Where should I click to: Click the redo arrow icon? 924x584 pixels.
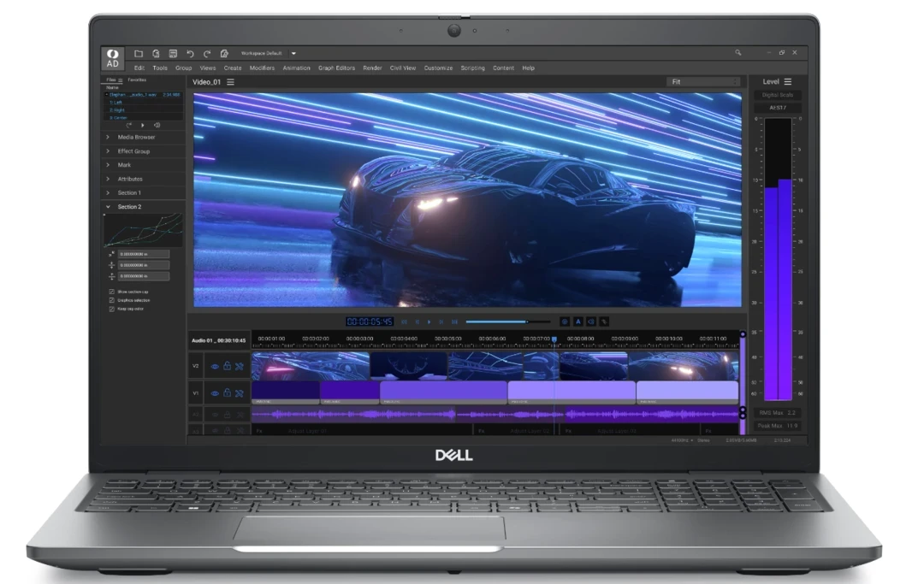click(206, 53)
